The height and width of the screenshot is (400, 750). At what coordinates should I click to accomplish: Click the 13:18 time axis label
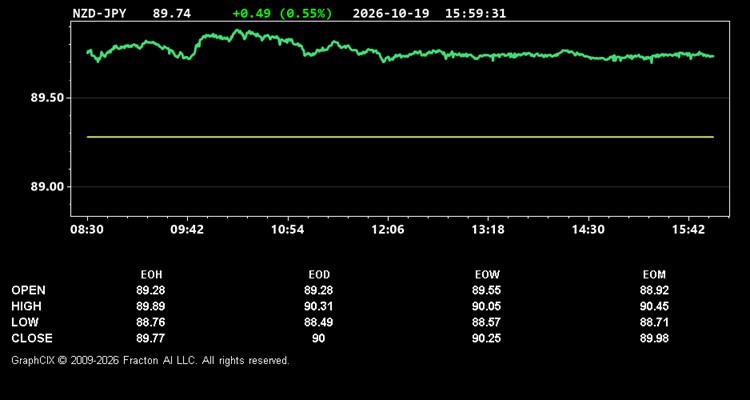488,230
